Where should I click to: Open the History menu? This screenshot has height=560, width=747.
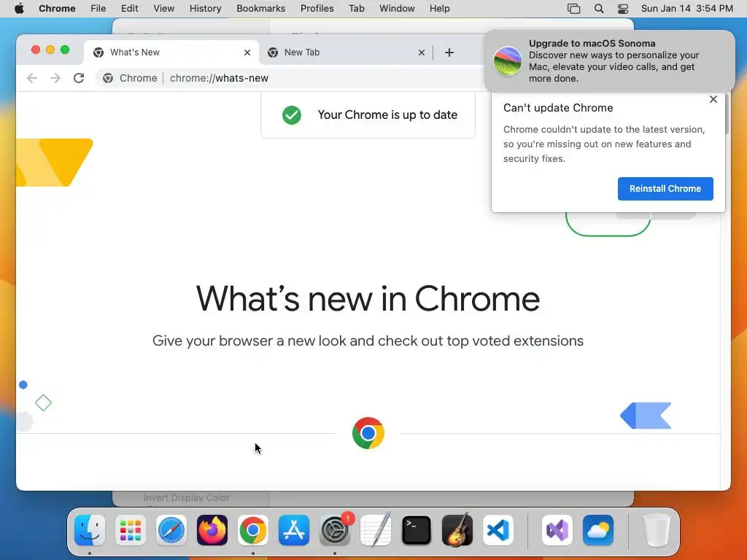point(205,9)
